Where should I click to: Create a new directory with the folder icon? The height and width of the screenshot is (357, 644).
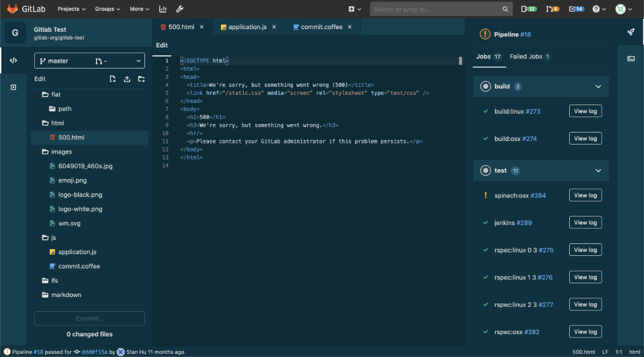(141, 79)
